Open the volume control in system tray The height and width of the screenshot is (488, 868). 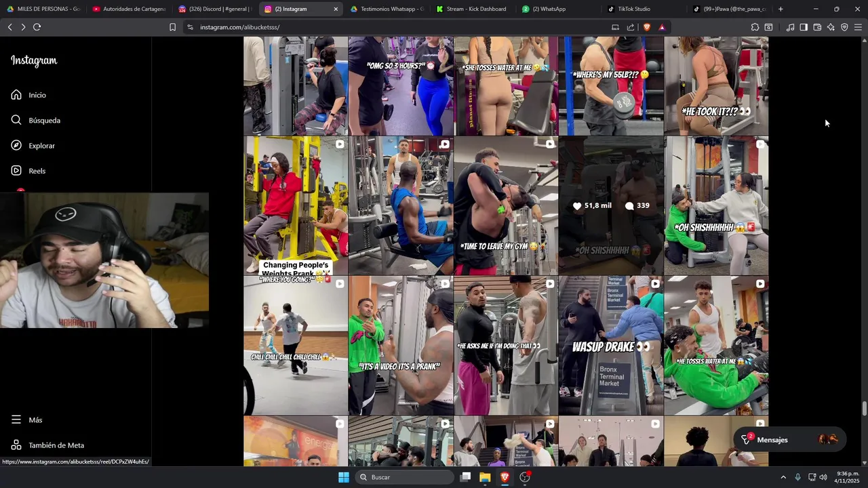[x=823, y=477]
